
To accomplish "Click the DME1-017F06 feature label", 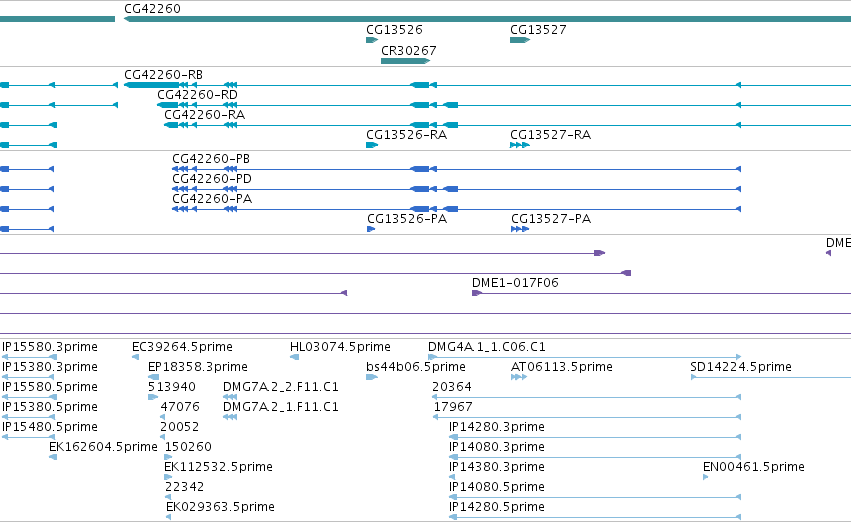I will click(515, 283).
